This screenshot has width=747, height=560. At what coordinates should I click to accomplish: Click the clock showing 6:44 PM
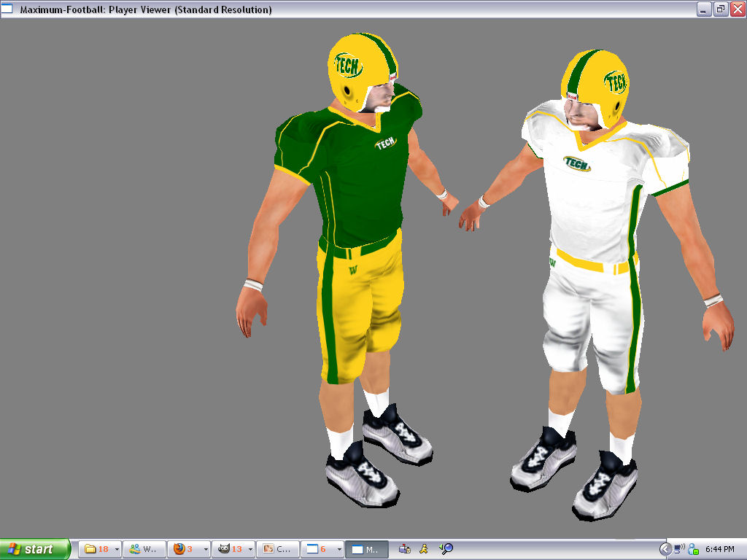pyautogui.click(x=719, y=549)
